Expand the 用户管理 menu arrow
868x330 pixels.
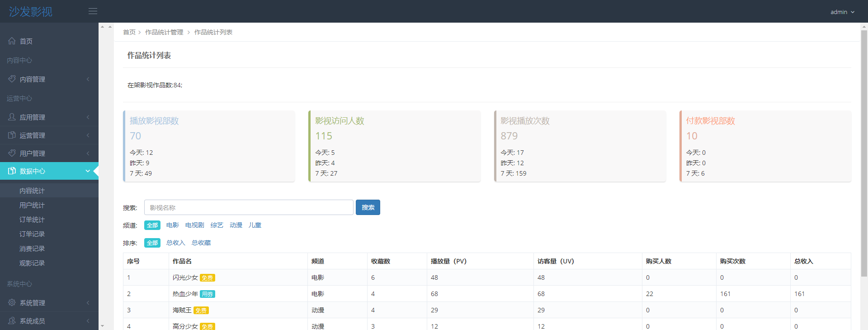click(88, 153)
